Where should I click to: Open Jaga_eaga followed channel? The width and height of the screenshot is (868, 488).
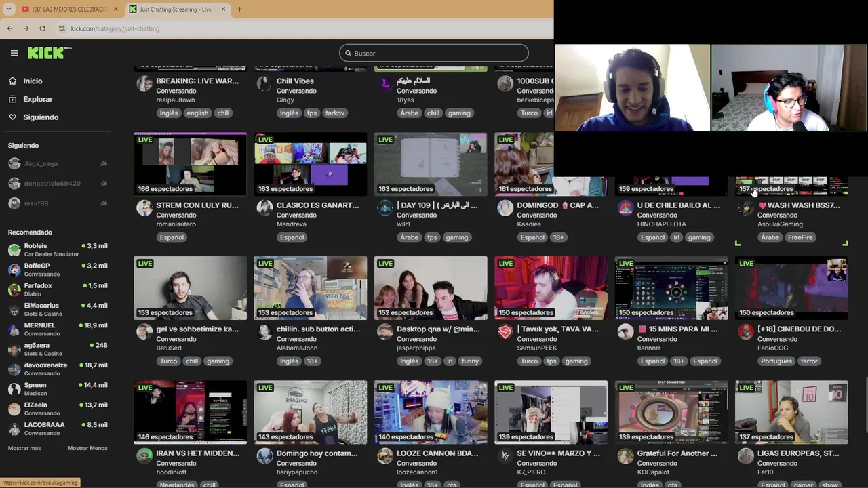coord(58,163)
